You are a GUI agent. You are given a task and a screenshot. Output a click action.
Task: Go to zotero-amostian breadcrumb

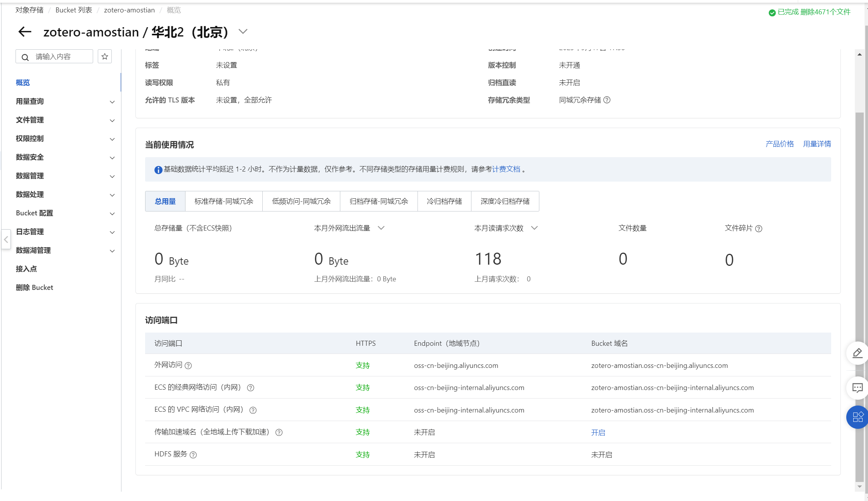coord(129,10)
